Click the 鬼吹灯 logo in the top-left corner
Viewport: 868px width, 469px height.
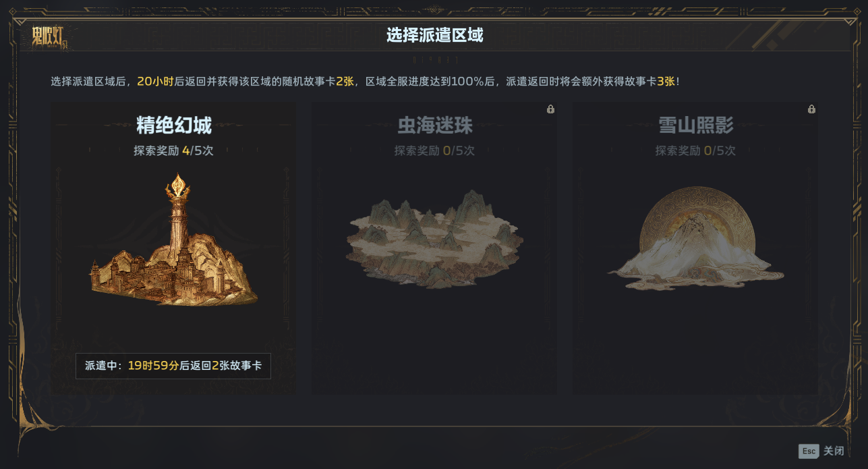[x=51, y=36]
